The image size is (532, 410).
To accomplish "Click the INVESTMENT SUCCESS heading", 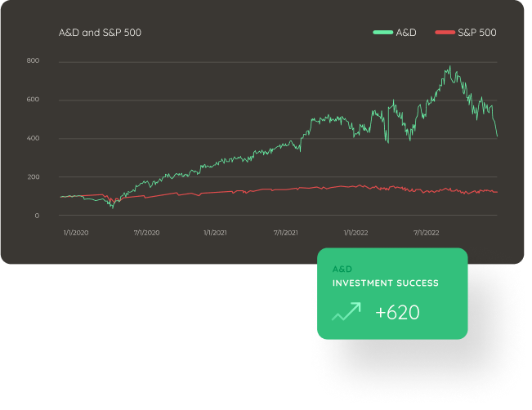I will [x=385, y=283].
